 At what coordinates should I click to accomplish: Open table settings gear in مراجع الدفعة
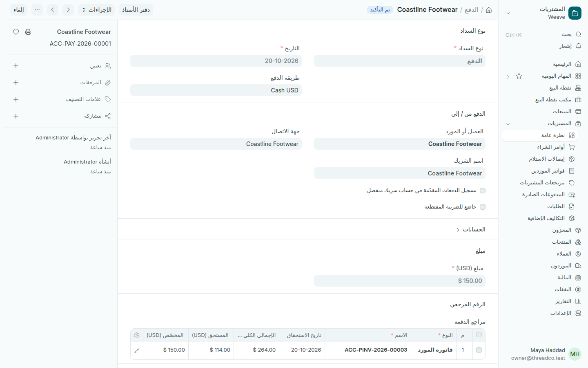(137, 335)
